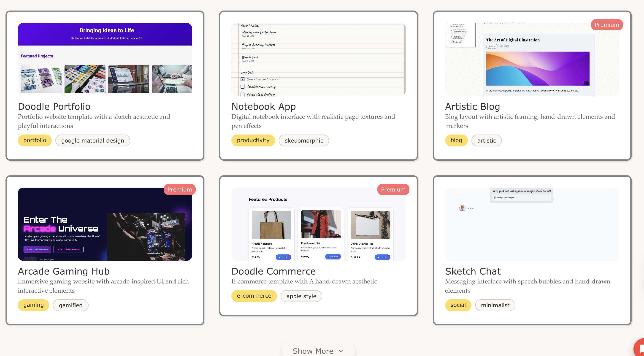Click the typing indicator dots bubble
The image size is (644, 356).
pyautogui.click(x=471, y=208)
